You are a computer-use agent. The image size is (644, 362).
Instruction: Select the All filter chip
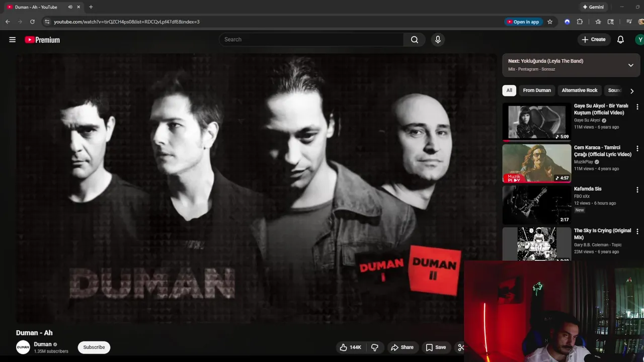509,90
